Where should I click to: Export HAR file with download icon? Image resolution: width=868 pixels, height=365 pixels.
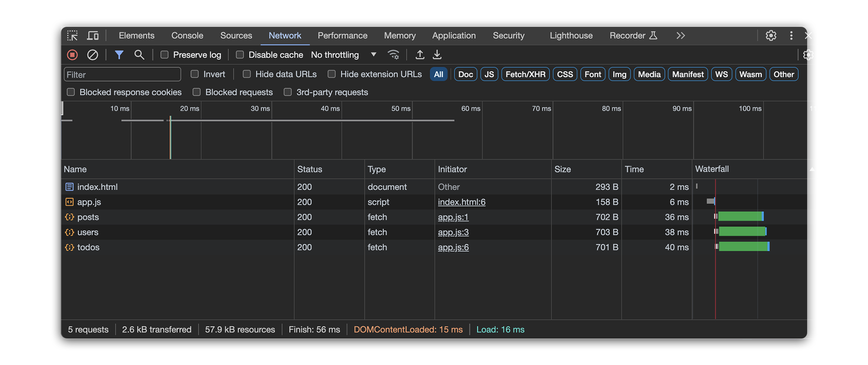click(x=437, y=55)
